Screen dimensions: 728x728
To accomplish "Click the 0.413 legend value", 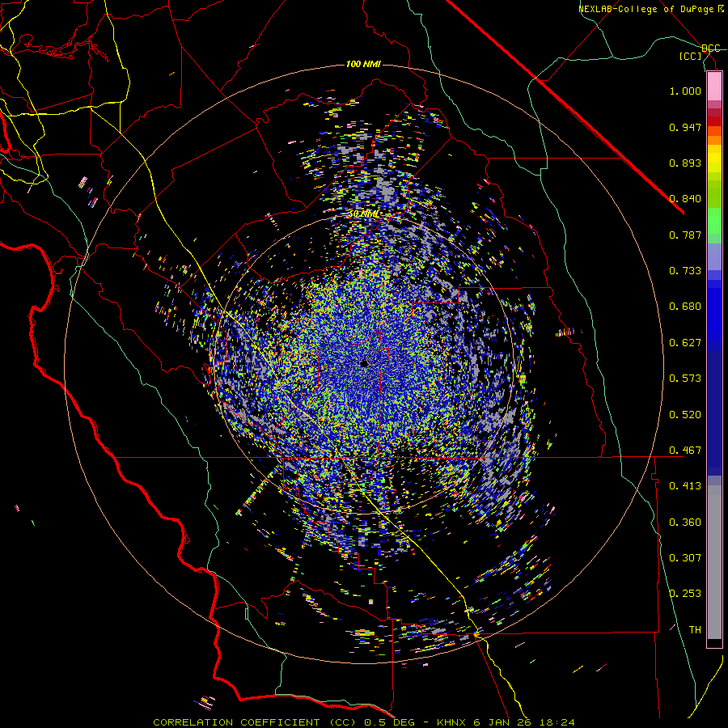I will 685,486.
